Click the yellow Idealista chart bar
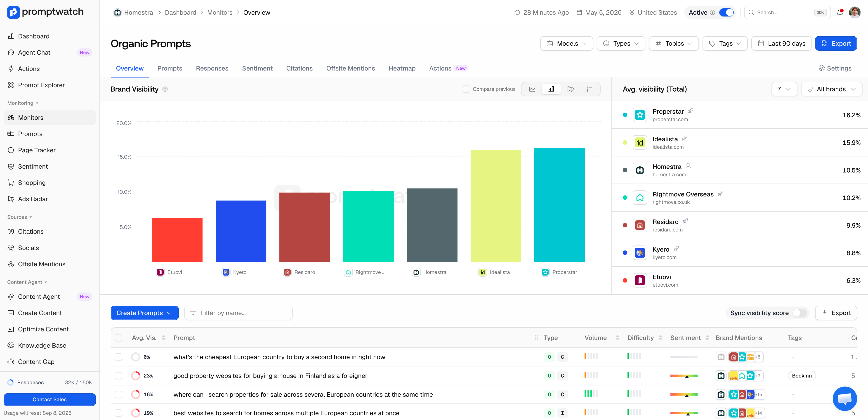 (496, 206)
